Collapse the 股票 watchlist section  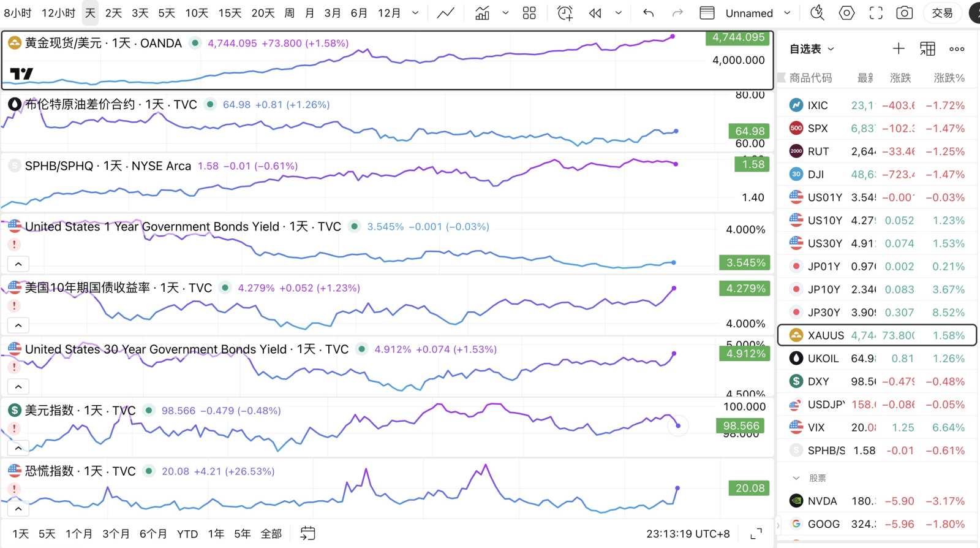(x=796, y=478)
